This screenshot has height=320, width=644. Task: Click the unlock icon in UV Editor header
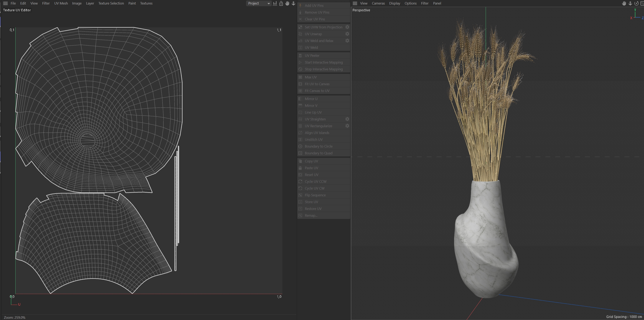pos(281,3)
